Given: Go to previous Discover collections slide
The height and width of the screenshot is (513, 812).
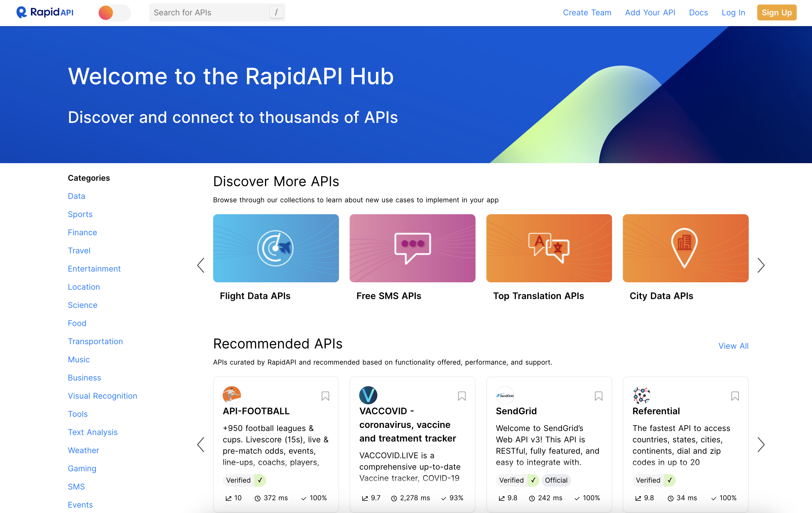Looking at the screenshot, I should pyautogui.click(x=201, y=265).
